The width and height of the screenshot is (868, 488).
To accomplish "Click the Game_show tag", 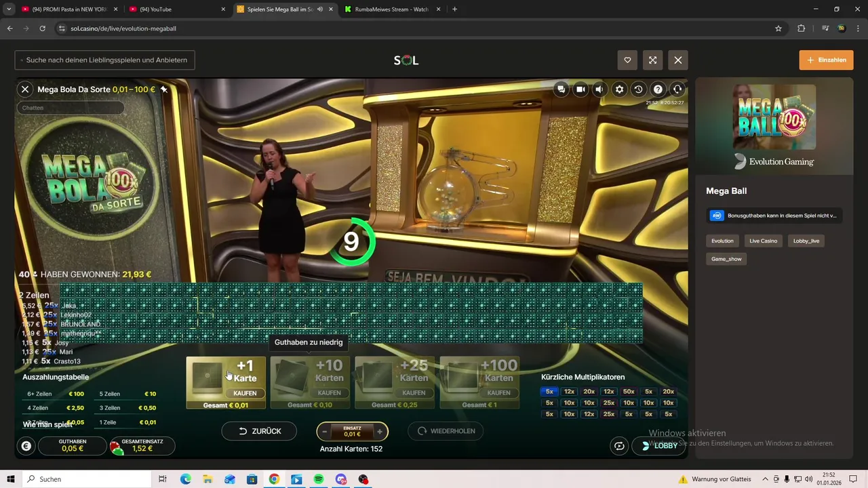I will 726,259.
